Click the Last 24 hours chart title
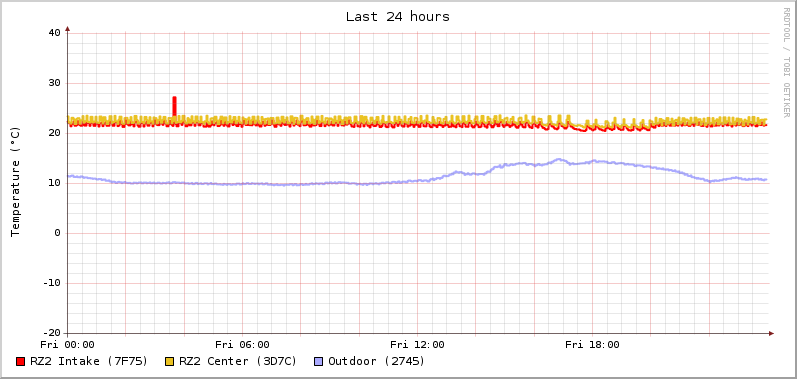797x379 pixels. [x=397, y=17]
